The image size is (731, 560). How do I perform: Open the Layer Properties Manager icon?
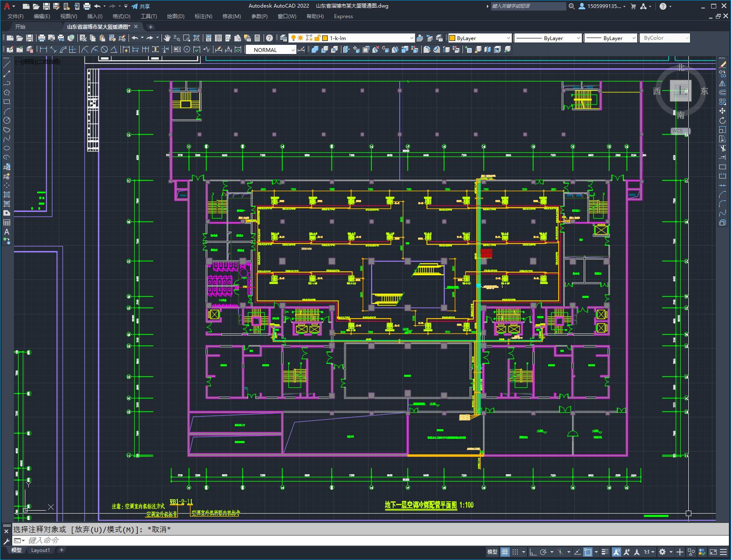click(x=283, y=38)
